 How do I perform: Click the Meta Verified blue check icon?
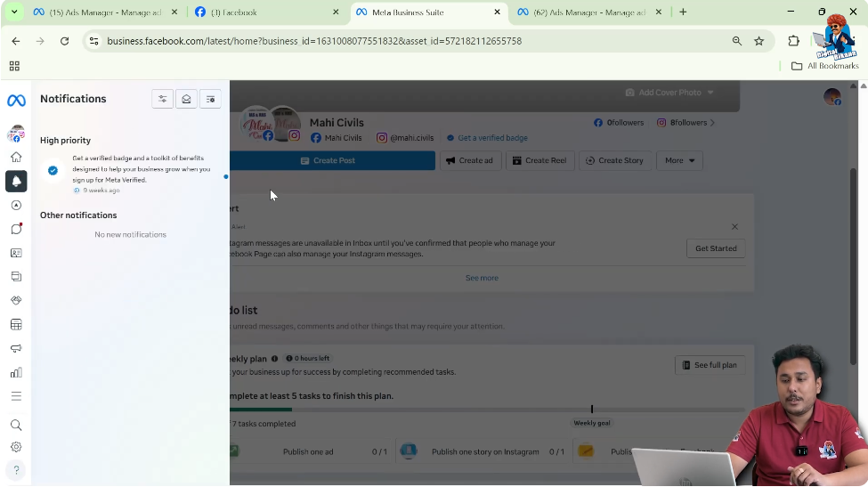[53, 170]
